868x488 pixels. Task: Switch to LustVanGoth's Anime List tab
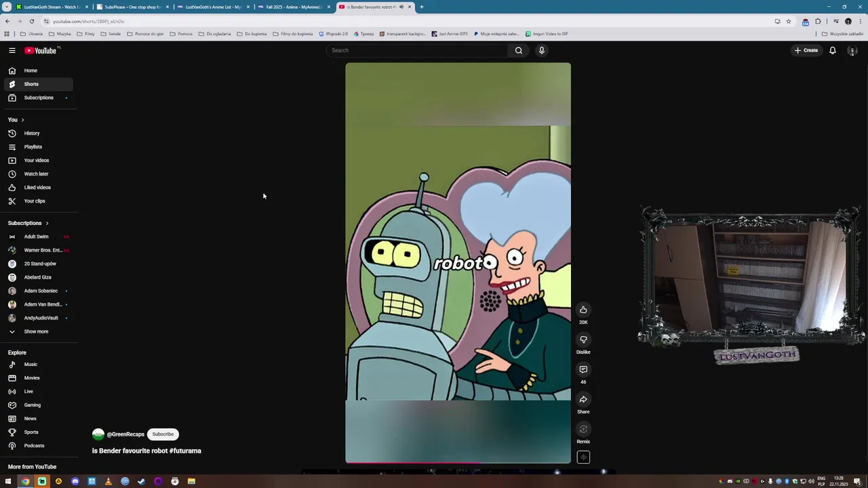[x=213, y=7]
